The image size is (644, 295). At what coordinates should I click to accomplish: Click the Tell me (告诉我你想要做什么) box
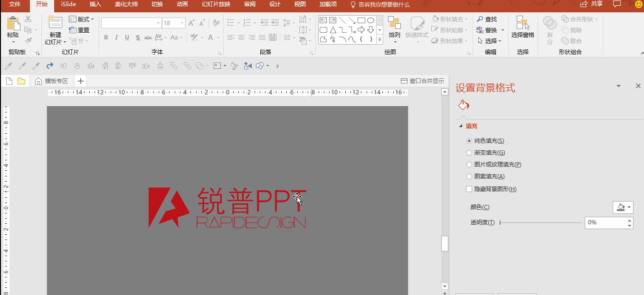coord(380,4)
